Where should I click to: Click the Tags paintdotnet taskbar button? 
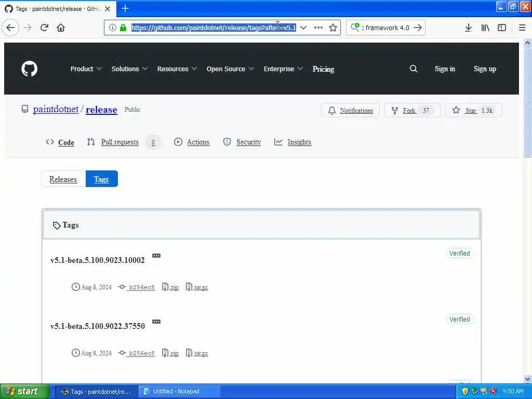(x=96, y=392)
